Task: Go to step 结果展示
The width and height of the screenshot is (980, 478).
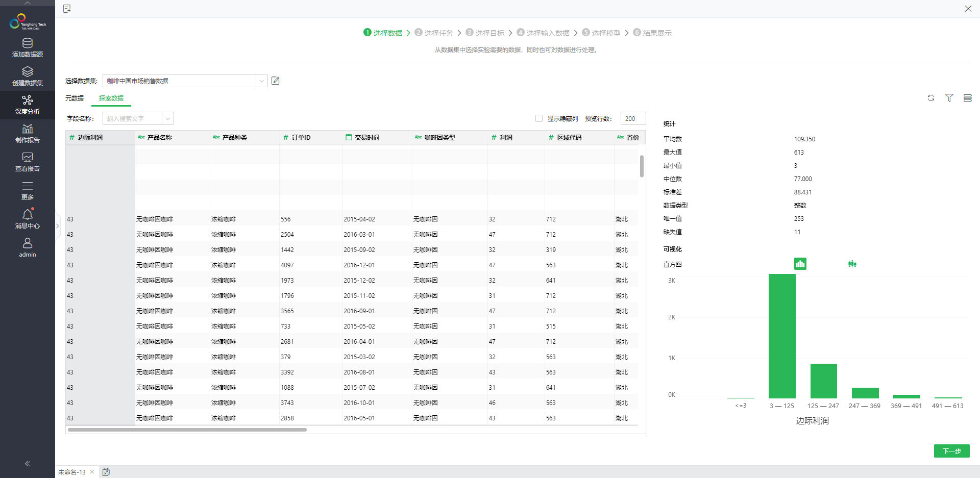Action: [x=652, y=33]
